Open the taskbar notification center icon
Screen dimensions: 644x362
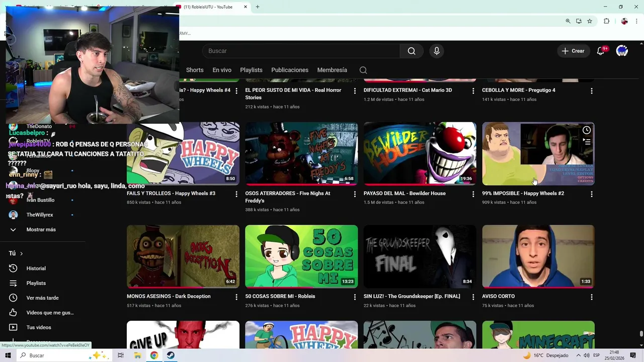pyautogui.click(x=633, y=355)
